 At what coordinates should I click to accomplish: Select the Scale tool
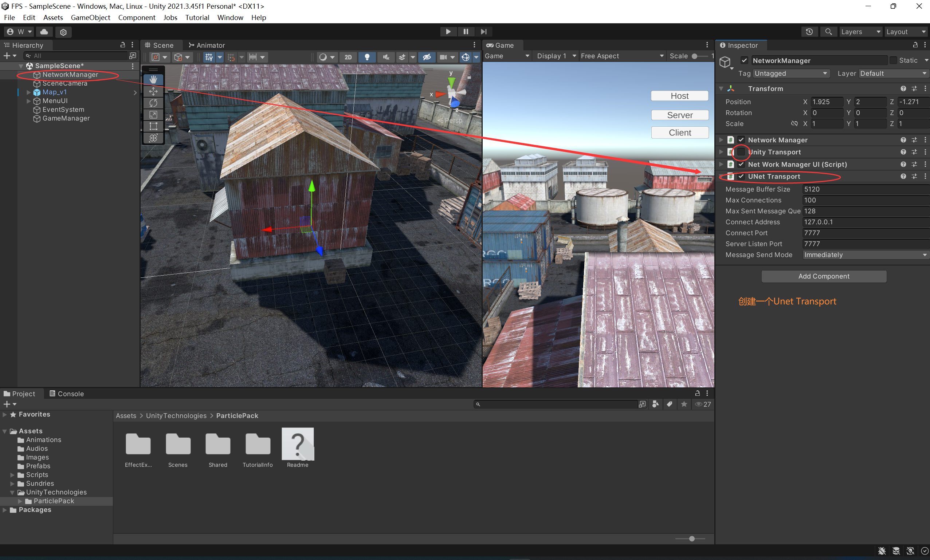point(153,115)
